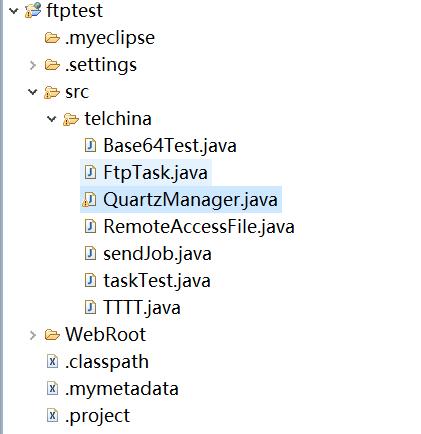Collapse the telchina package
Viewport: 421px width, 434px height.
pos(52,119)
